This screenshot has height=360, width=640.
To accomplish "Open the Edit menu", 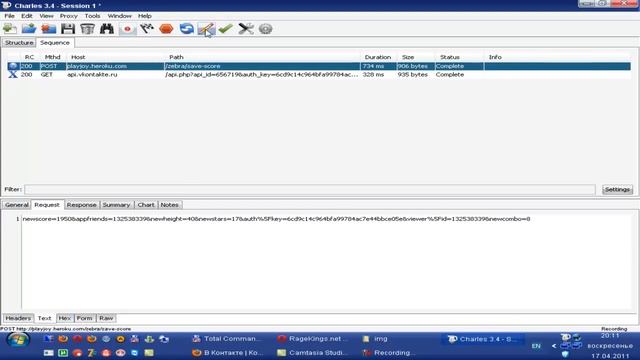I will (x=27, y=16).
